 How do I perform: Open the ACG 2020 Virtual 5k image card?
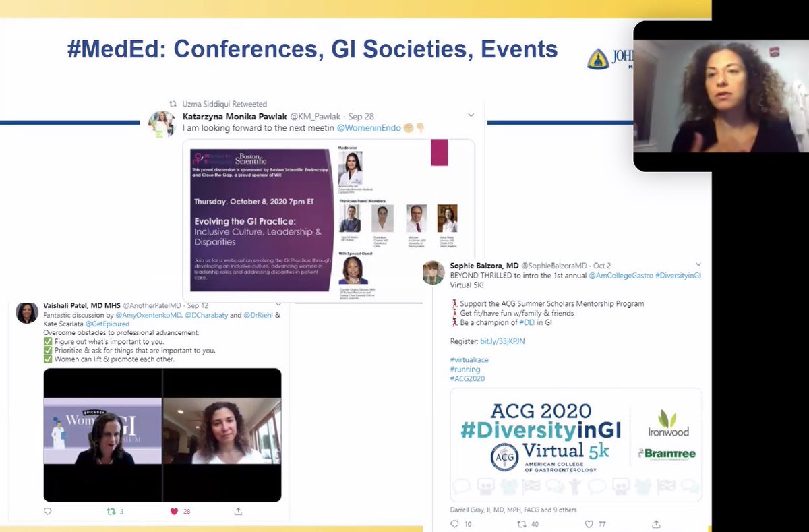point(576,446)
